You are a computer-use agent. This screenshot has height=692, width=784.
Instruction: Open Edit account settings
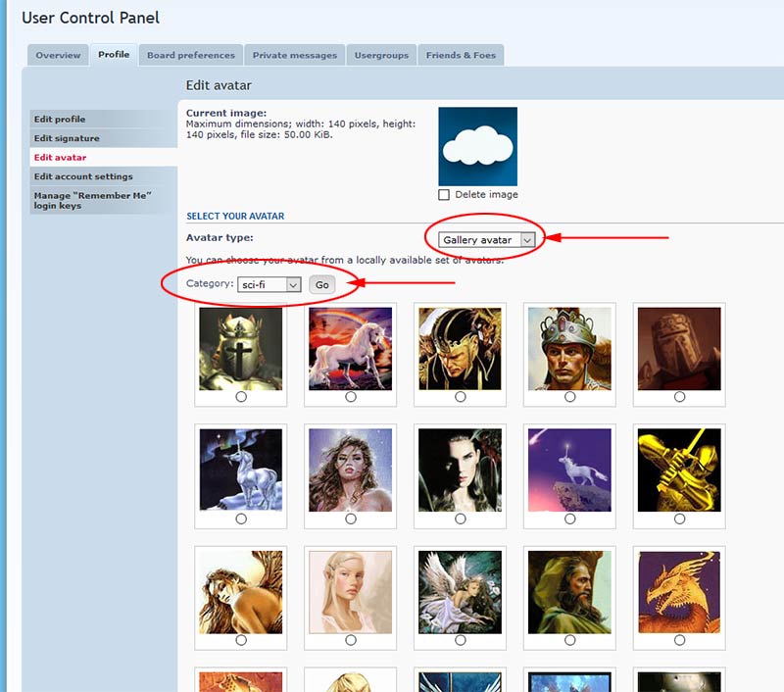click(104, 176)
